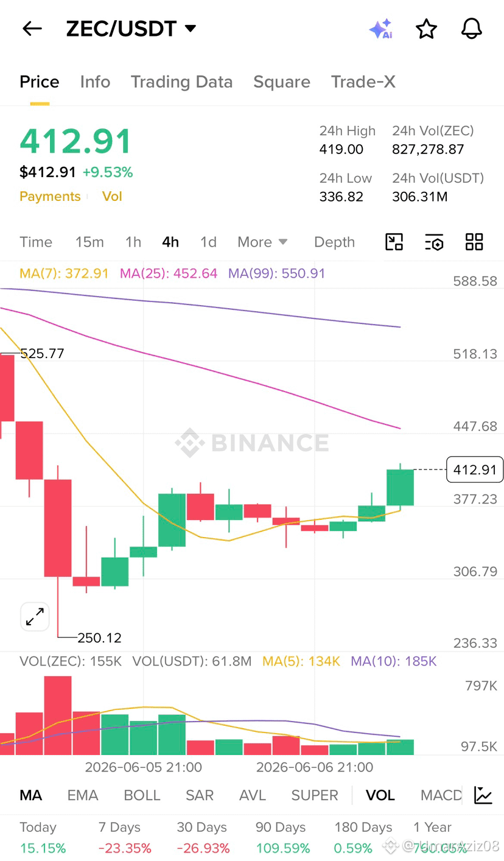Select the Price tab
The width and height of the screenshot is (504, 861).
coord(40,82)
